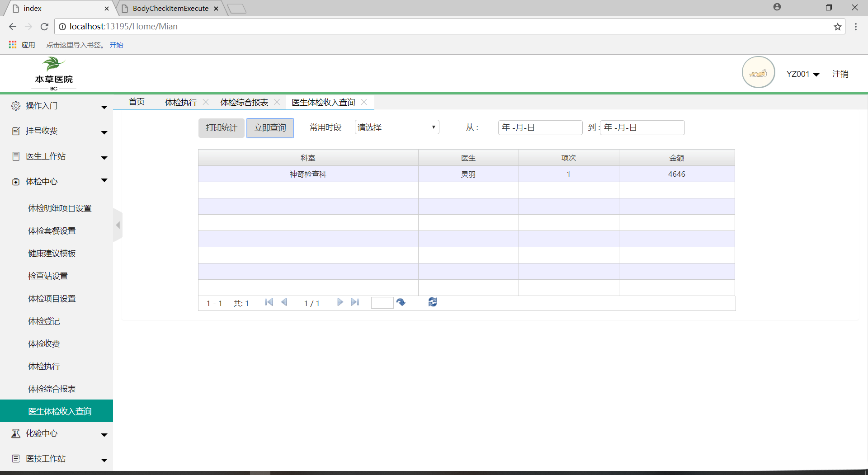Click the 到 end date field
Image resolution: width=868 pixels, height=475 pixels.
pyautogui.click(x=642, y=127)
